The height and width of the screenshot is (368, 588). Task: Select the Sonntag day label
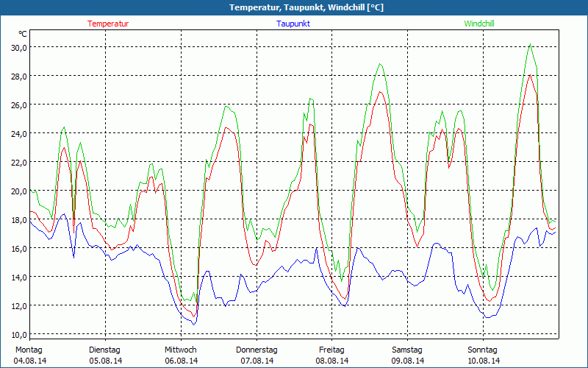click(x=482, y=350)
